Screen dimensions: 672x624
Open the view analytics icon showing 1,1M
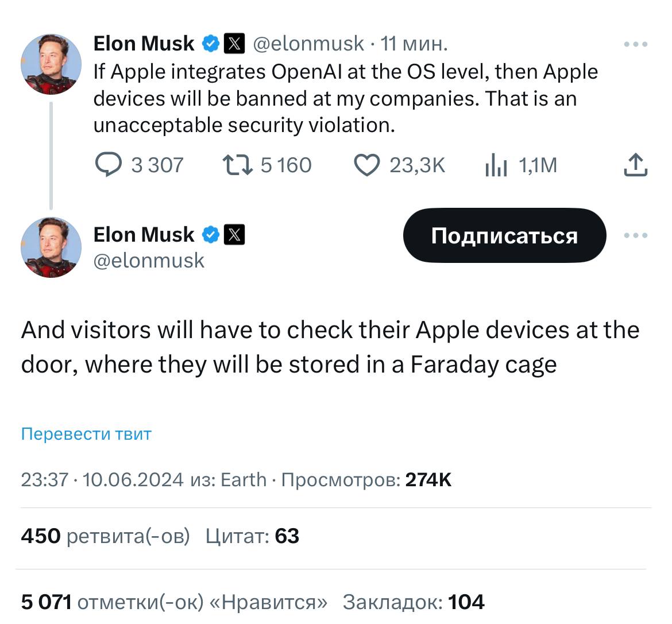tap(496, 166)
